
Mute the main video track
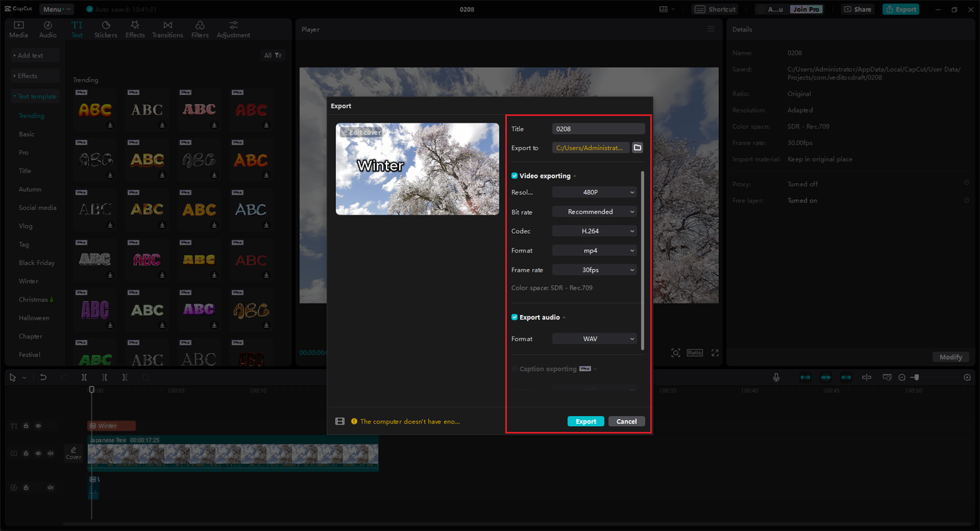(51, 454)
